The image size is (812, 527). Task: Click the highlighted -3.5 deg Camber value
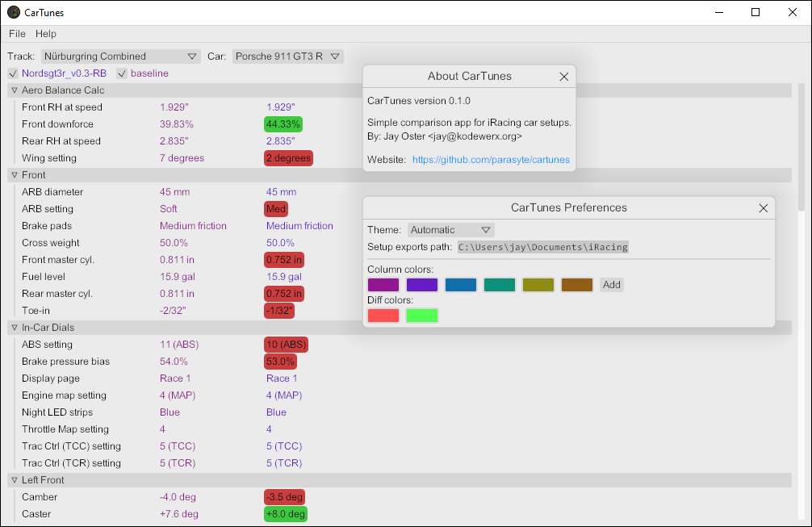tap(284, 497)
